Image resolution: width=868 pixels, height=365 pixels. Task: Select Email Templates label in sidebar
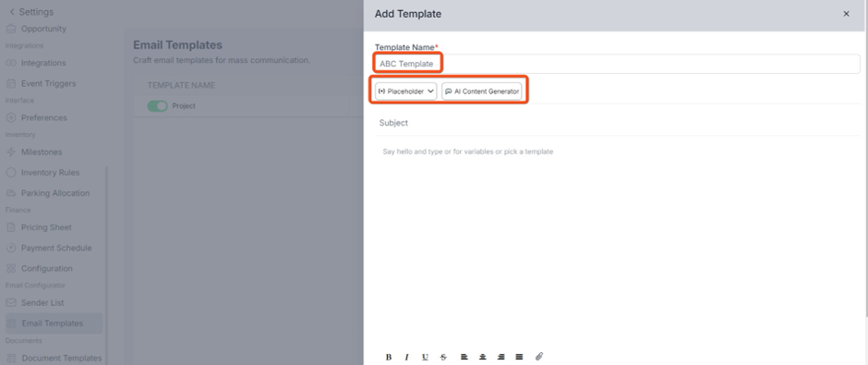pos(53,323)
